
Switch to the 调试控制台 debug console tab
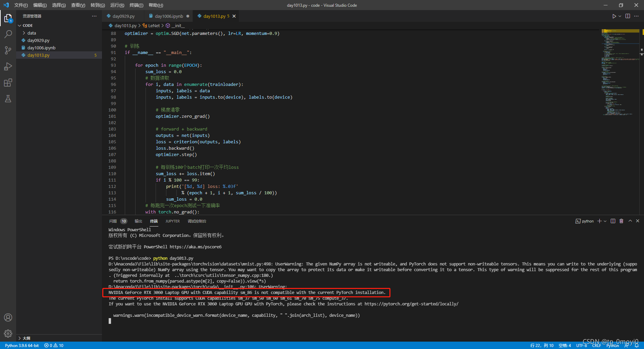(197, 221)
